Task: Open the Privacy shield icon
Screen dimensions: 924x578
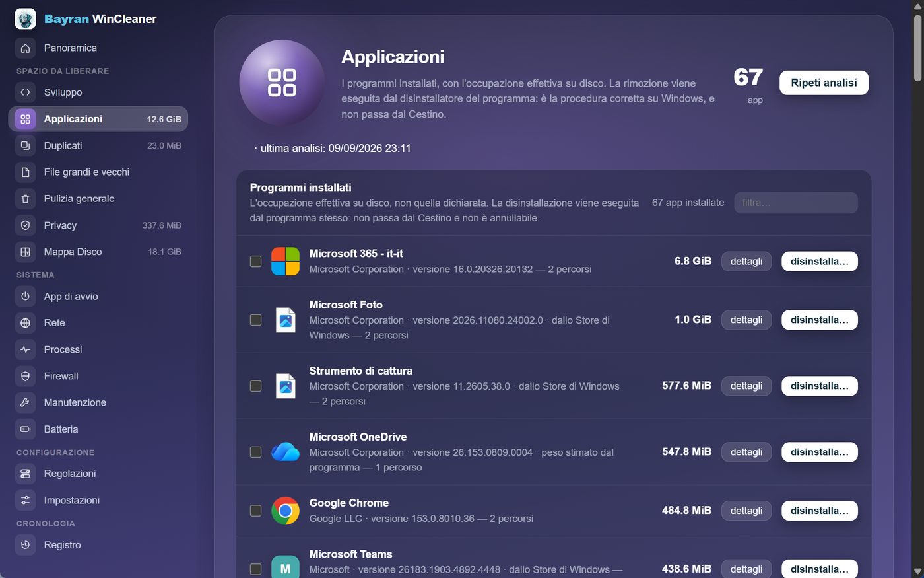Action: (25, 225)
